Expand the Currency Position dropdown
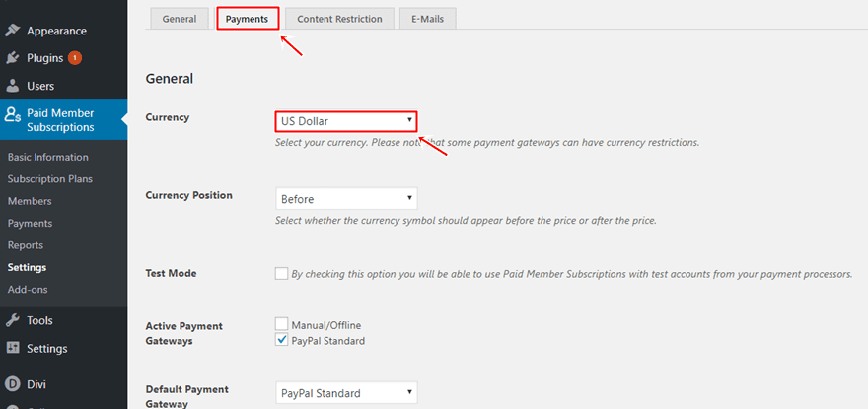Image resolution: width=868 pixels, height=409 pixels. [345, 199]
